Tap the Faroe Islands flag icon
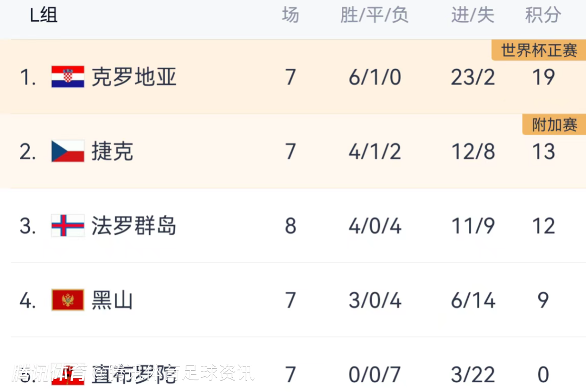Viewport: 586px width, 392px height. click(68, 226)
